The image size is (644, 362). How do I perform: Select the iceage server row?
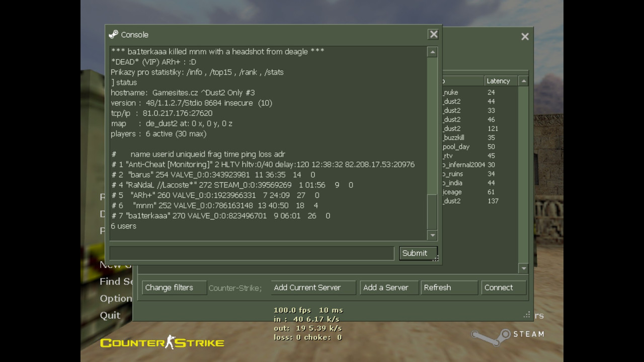pos(479,192)
